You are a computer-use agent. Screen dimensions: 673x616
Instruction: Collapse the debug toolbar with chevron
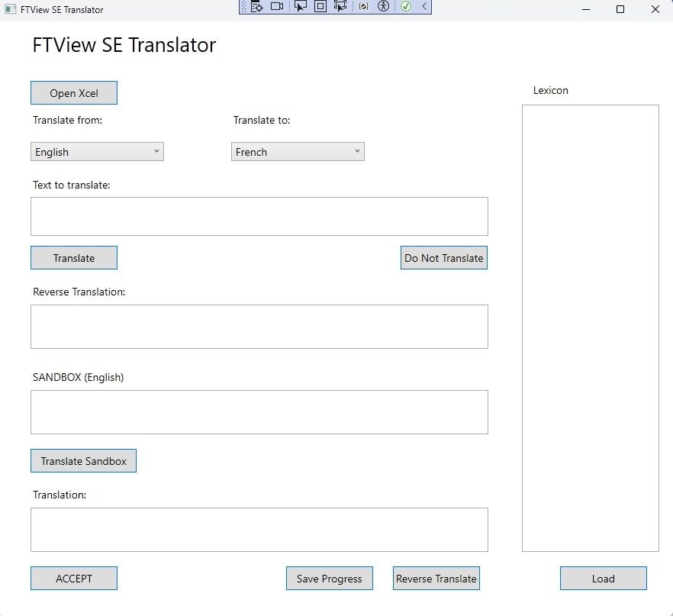click(x=424, y=6)
